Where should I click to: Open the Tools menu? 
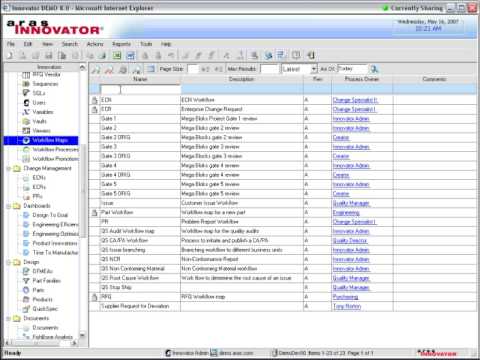pyautogui.click(x=146, y=44)
